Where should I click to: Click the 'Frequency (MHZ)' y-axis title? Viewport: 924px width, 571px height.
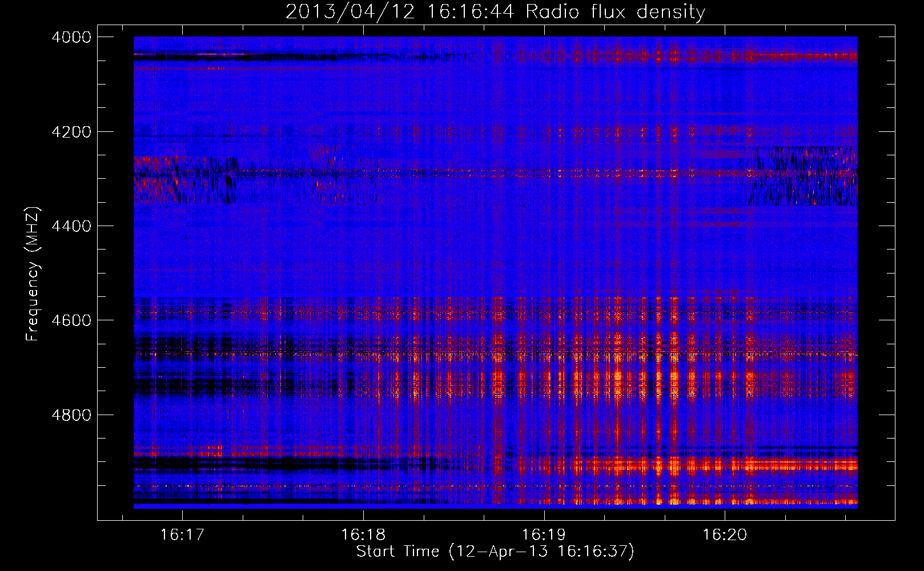[x=33, y=274]
